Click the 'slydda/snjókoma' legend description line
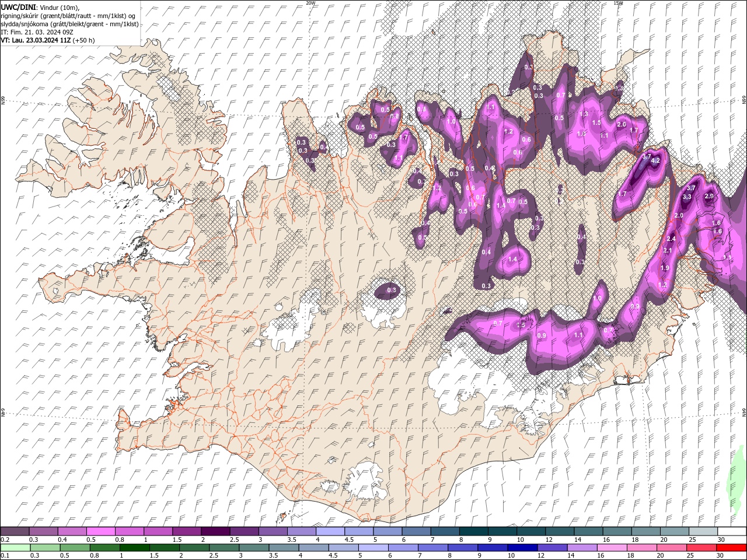Screen dimensions: 747x560 point(69,24)
